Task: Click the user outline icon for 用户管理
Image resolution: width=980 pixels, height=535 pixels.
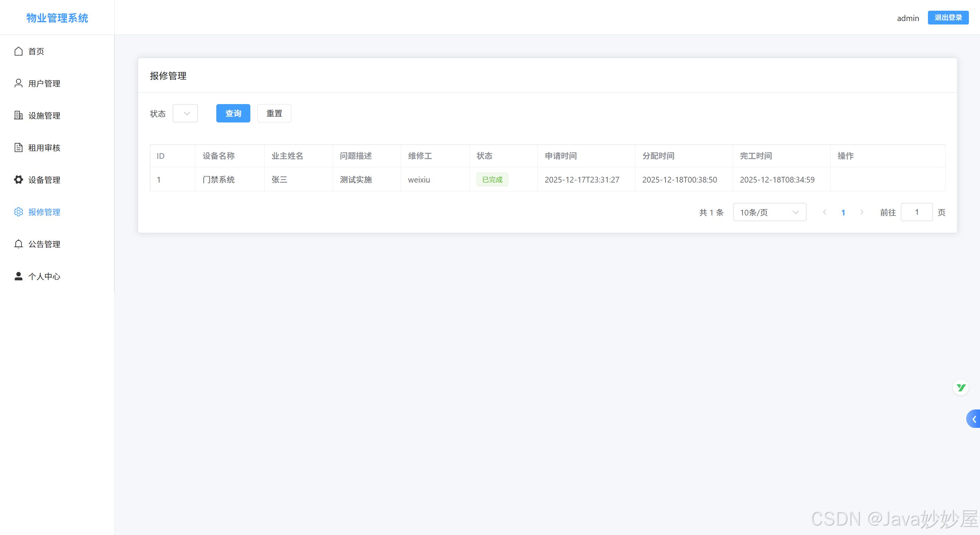Action: click(18, 83)
